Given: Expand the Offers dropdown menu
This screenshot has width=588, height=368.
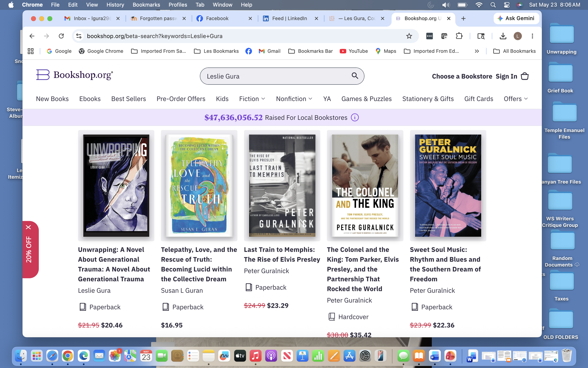Looking at the screenshot, I should click(x=516, y=99).
